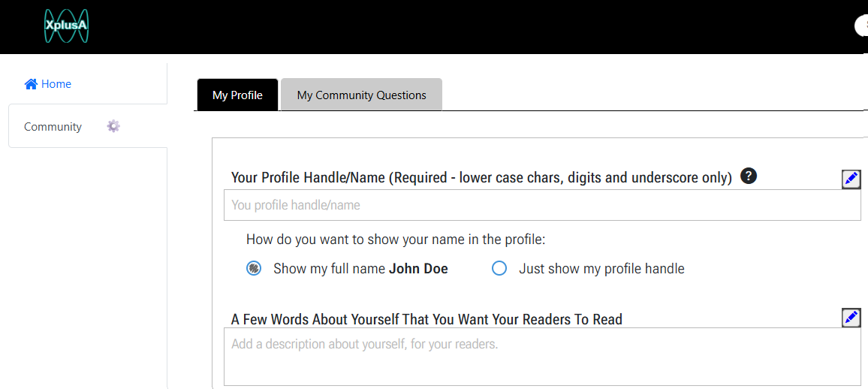The height and width of the screenshot is (389, 868).
Task: Click the question mark help icon
Action: 748,176
